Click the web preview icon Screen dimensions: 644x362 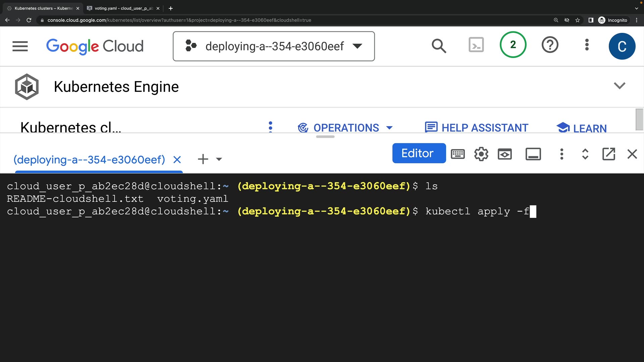point(504,154)
